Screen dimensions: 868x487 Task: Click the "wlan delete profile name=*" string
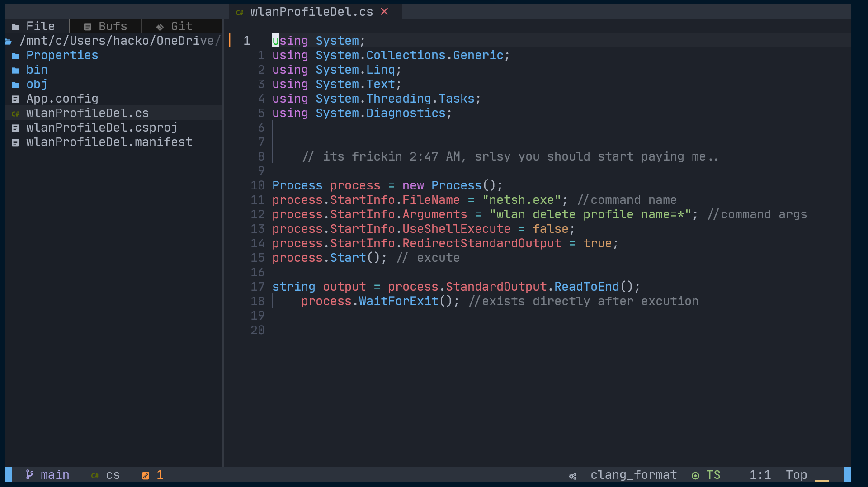[x=590, y=214]
